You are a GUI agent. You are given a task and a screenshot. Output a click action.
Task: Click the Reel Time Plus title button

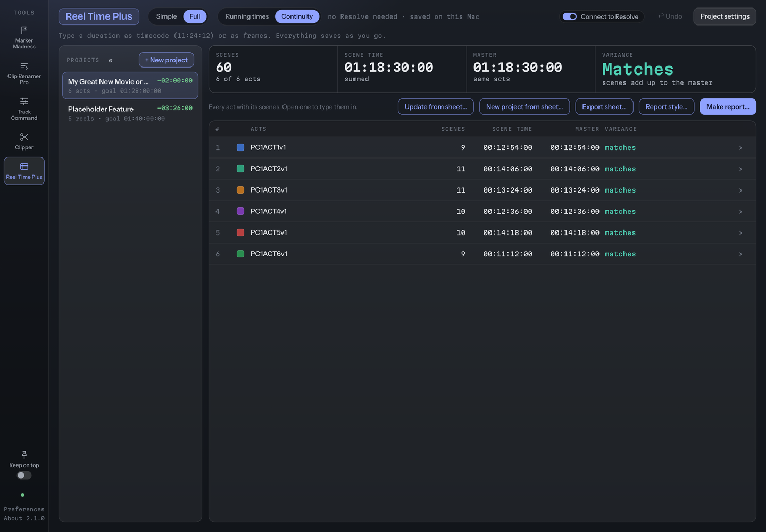[x=99, y=16]
